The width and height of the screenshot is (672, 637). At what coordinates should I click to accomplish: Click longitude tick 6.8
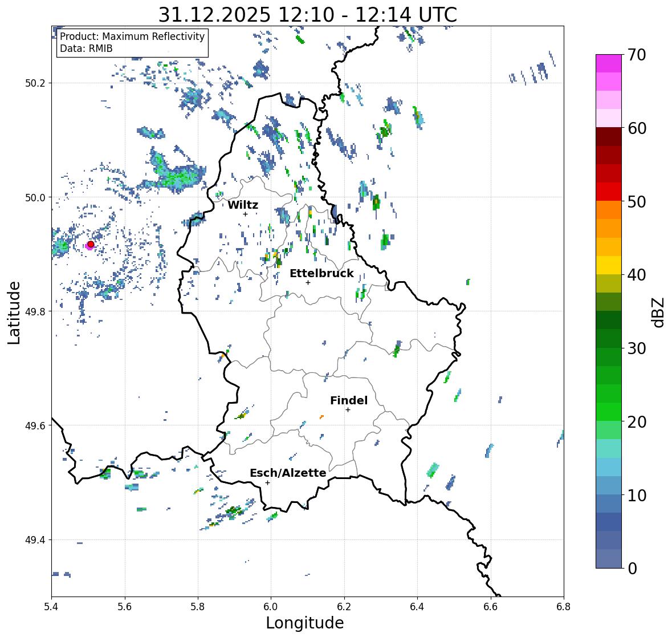tap(564, 606)
